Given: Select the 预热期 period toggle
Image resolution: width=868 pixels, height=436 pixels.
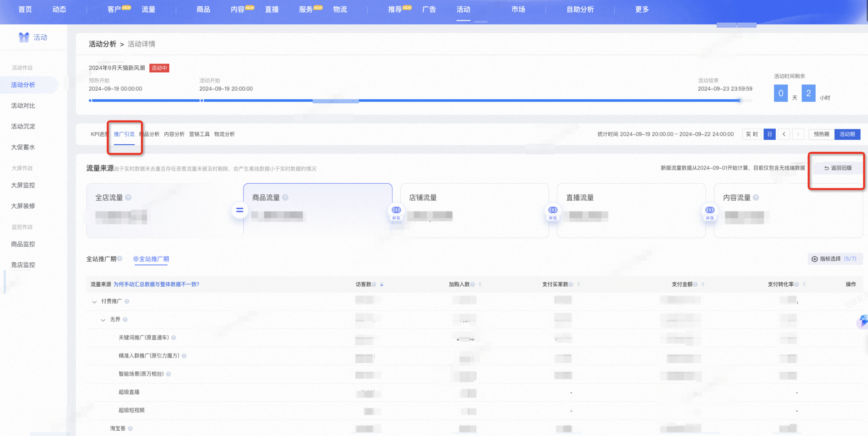Looking at the screenshot, I should point(822,134).
